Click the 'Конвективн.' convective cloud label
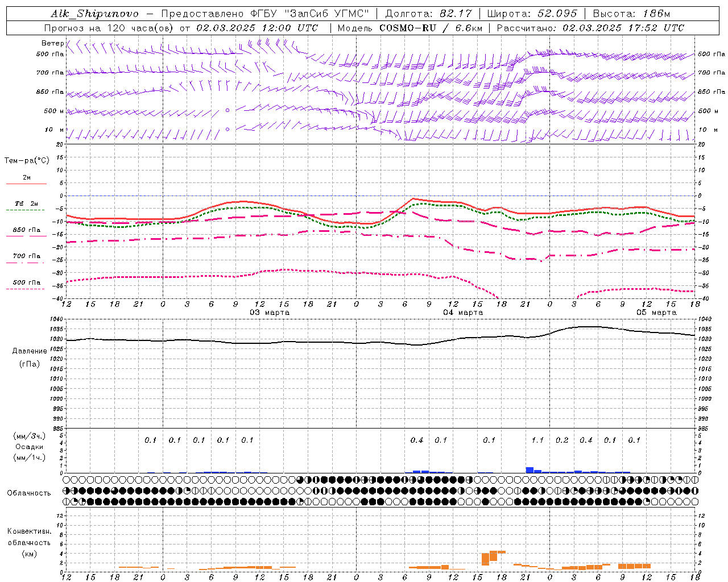 29,531
